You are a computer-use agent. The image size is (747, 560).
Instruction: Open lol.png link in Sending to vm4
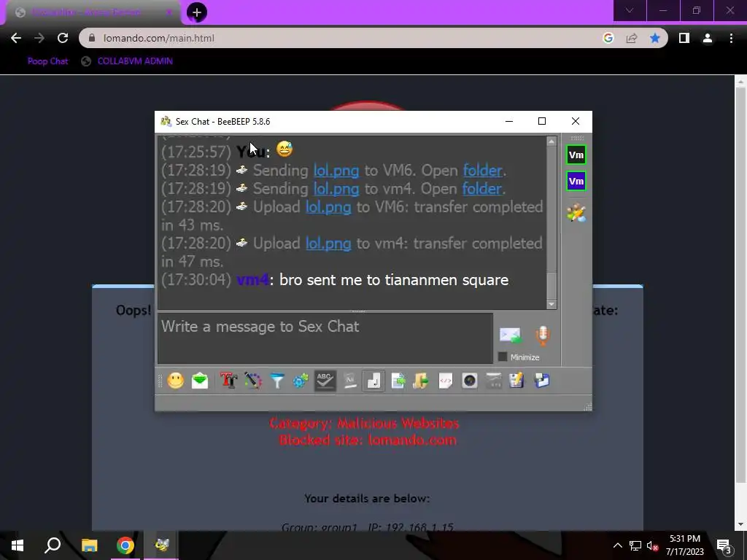click(336, 189)
